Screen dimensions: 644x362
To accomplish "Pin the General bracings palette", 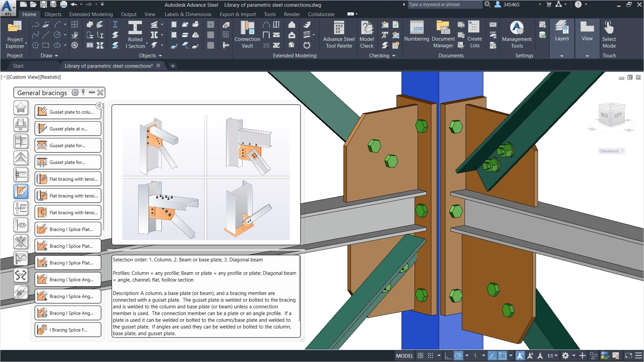I will tap(83, 93).
